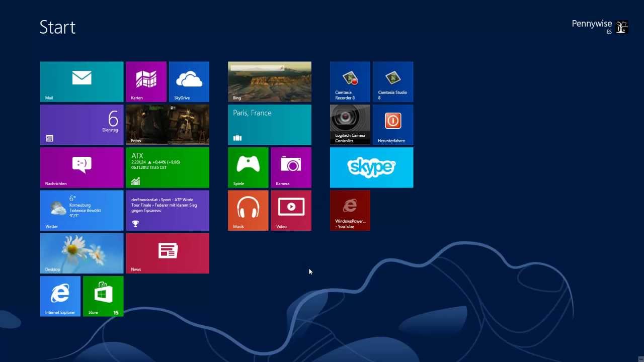Screen dimensions: 644x362
Task: Click the Herunterfahren shutdown tile
Action: pos(393,125)
